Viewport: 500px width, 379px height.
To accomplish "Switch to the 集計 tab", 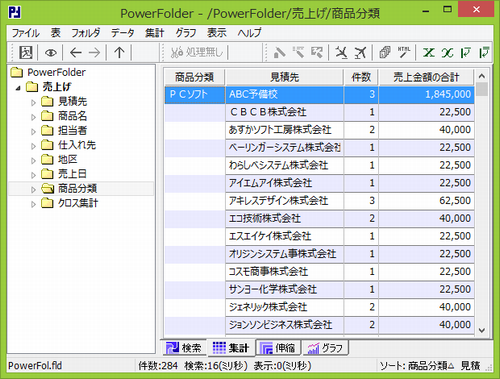I will coord(230,348).
